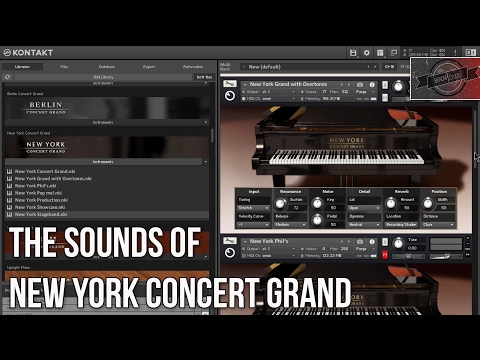Open Purge menu on New York Phil's
This screenshot has height=360, width=480.
(x=365, y=249)
